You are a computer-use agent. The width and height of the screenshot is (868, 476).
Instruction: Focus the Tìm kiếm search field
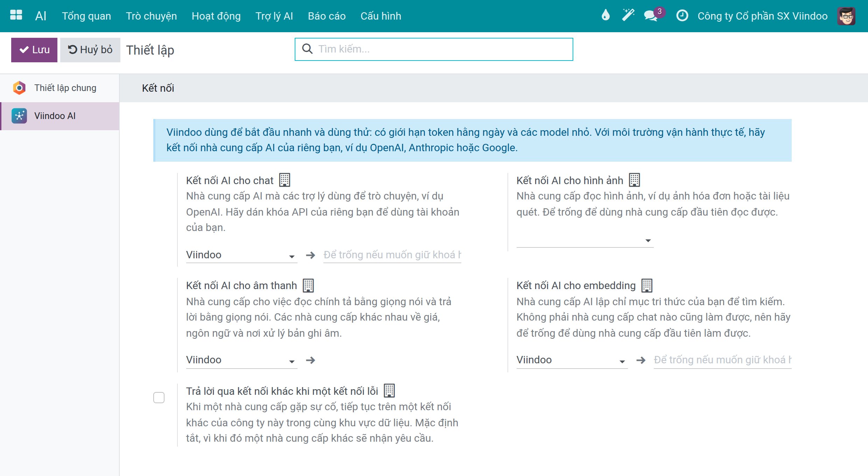[x=434, y=49]
